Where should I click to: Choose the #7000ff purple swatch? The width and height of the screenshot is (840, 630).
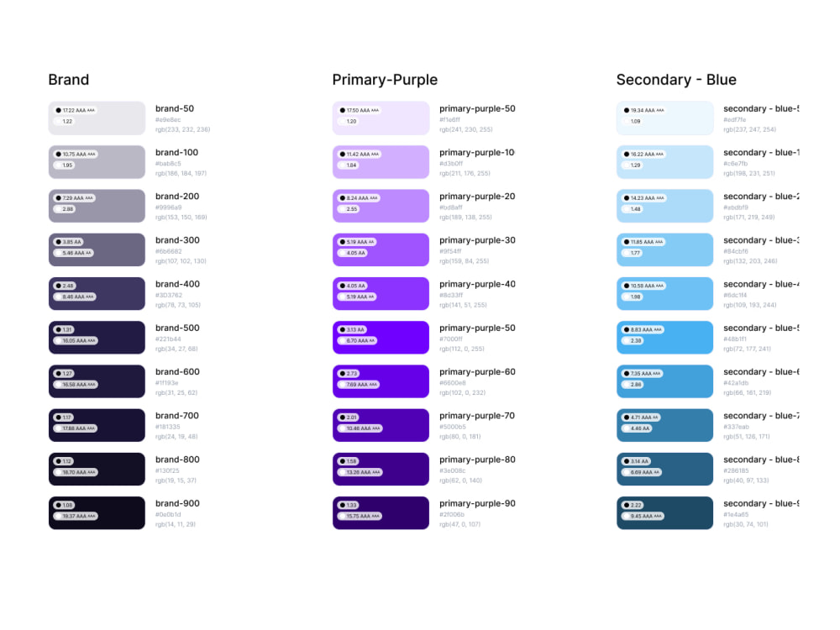pos(381,338)
